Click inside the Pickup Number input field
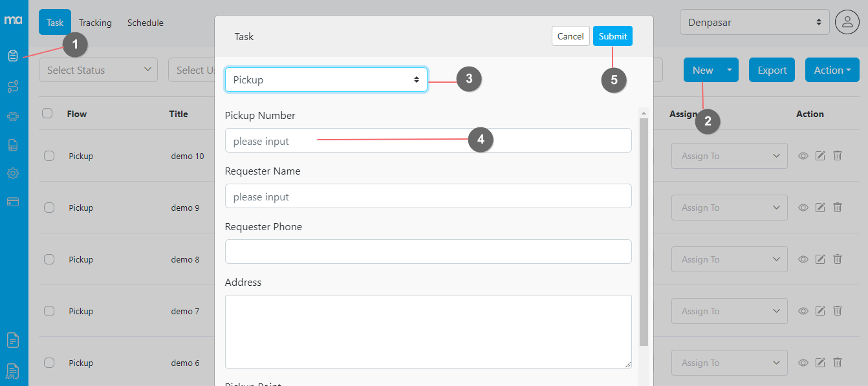The width and height of the screenshot is (868, 386). click(428, 140)
